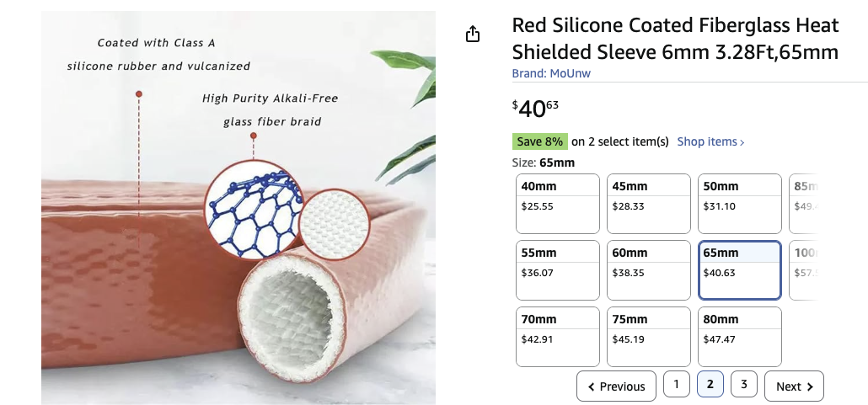The image size is (868, 405).
Task: Choose the 70mm size option
Action: point(557,337)
